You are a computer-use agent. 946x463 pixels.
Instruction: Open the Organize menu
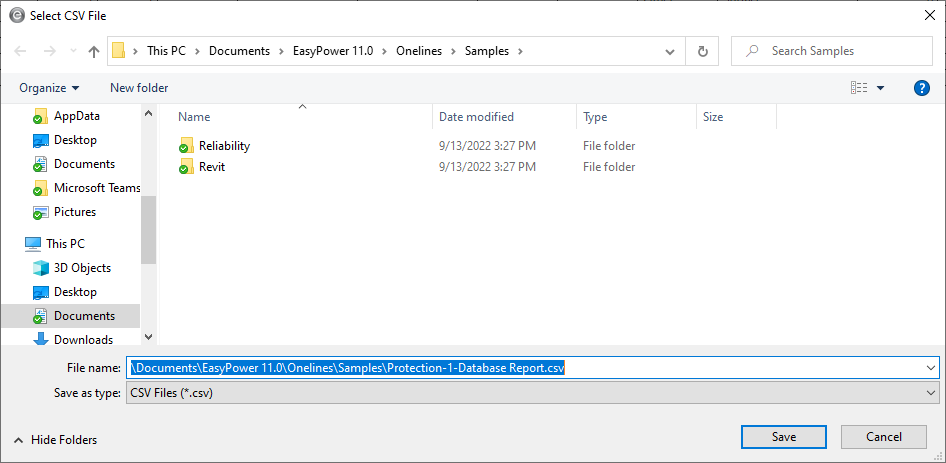click(x=49, y=88)
